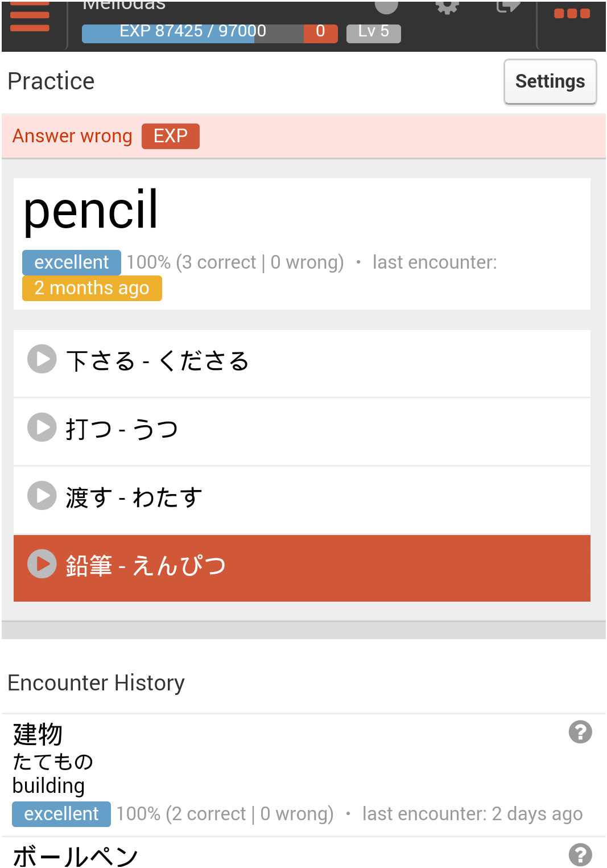Click the profile avatar circle in header
Screen dimensions: 607x868
click(x=386, y=6)
